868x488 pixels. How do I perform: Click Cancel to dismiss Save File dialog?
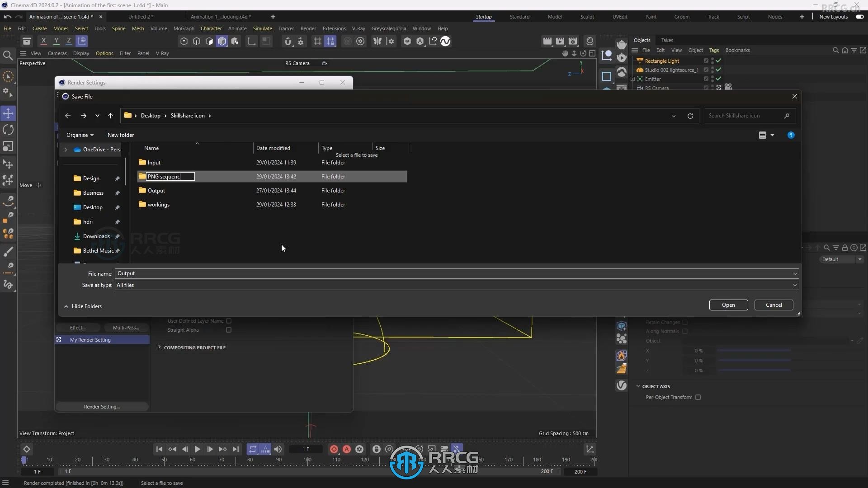point(773,305)
